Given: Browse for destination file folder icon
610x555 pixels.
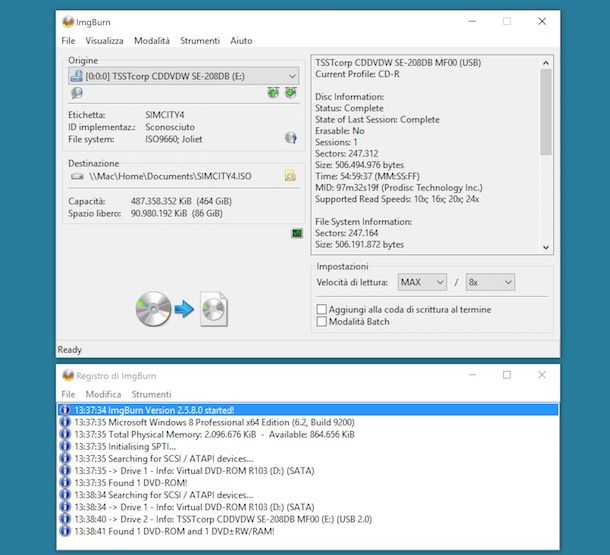Looking at the screenshot, I should tap(290, 176).
